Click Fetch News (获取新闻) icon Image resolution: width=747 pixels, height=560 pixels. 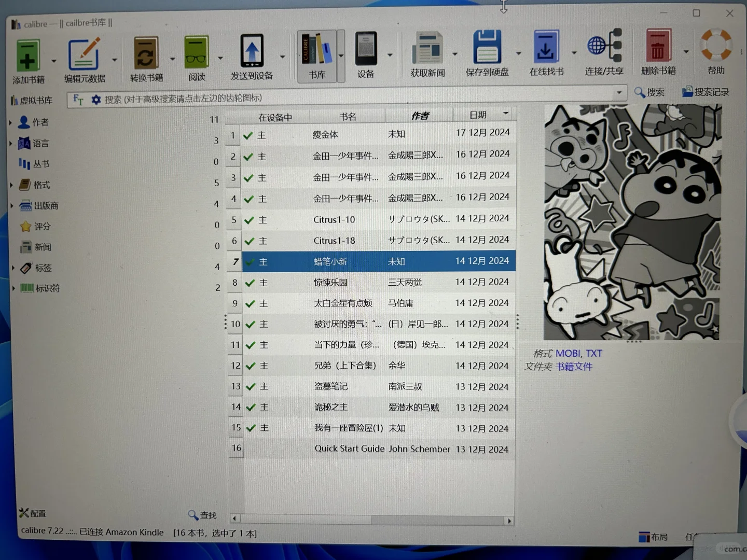click(427, 49)
